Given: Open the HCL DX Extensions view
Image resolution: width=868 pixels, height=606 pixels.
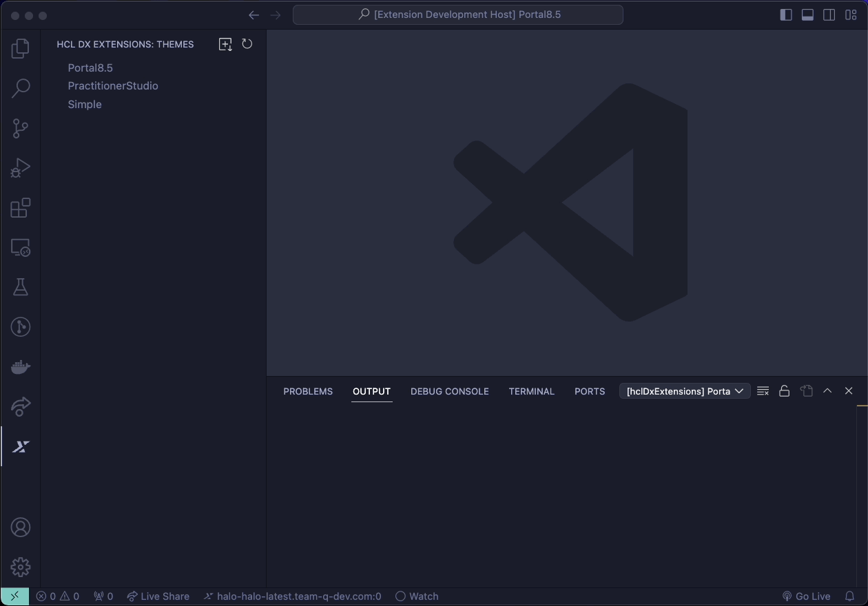Looking at the screenshot, I should [20, 446].
